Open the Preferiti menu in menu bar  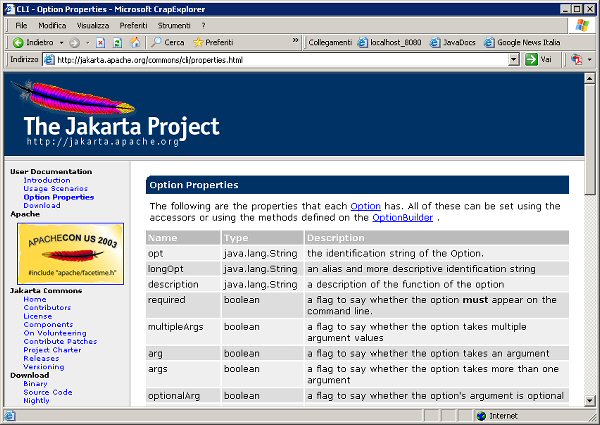[x=133, y=26]
